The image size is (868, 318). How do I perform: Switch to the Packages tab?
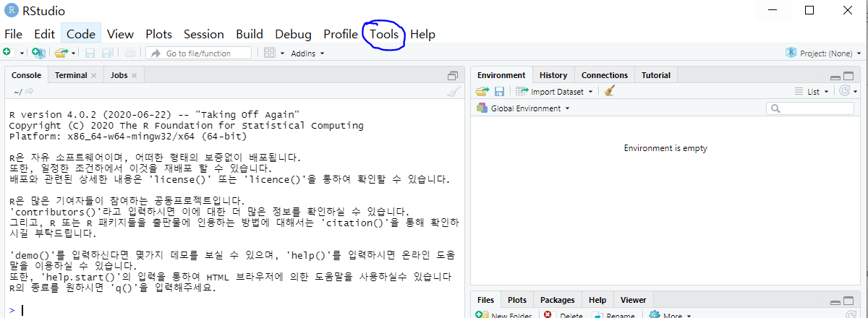point(558,300)
